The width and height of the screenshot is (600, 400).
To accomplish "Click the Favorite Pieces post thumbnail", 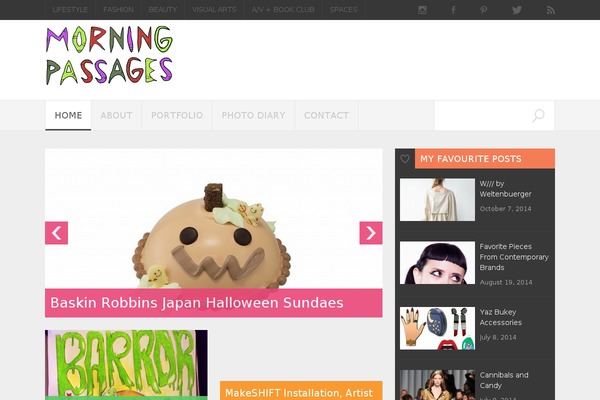I will pyautogui.click(x=437, y=263).
